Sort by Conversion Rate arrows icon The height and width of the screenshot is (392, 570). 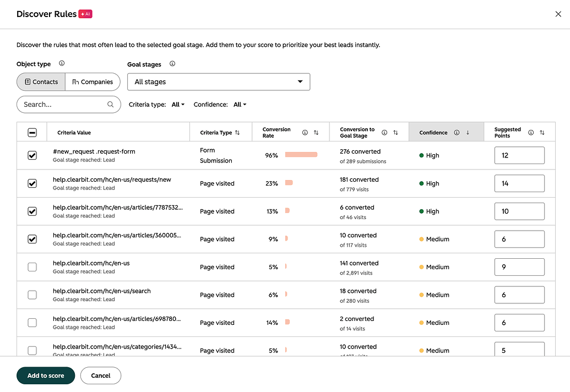click(x=316, y=133)
